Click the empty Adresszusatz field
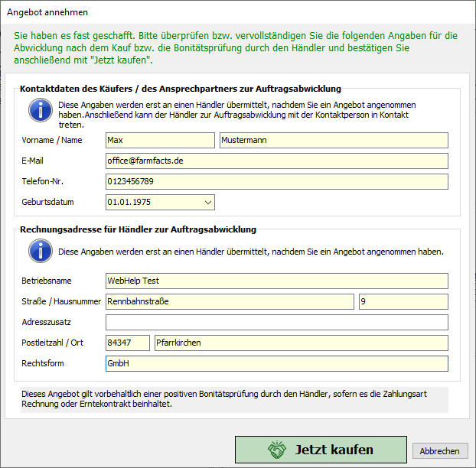 [x=276, y=322]
